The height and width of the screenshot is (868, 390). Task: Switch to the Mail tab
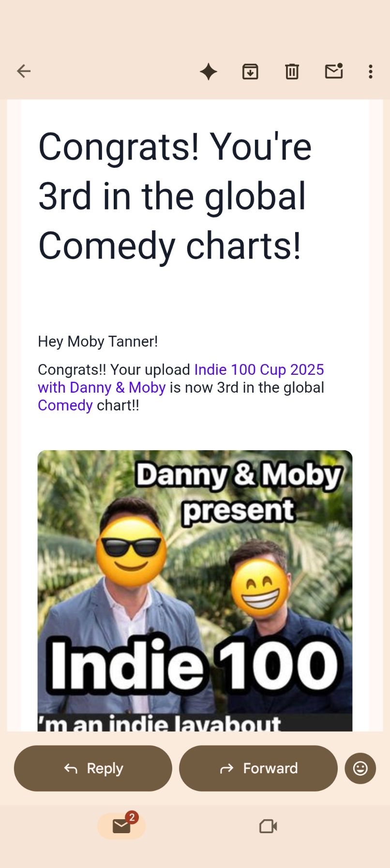coord(121,826)
